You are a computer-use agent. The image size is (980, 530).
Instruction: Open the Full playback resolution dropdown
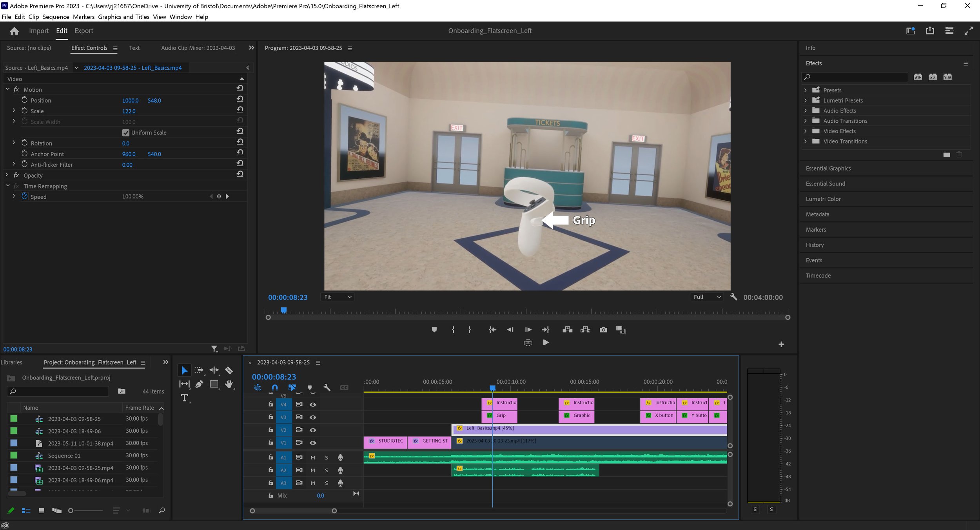coord(707,297)
